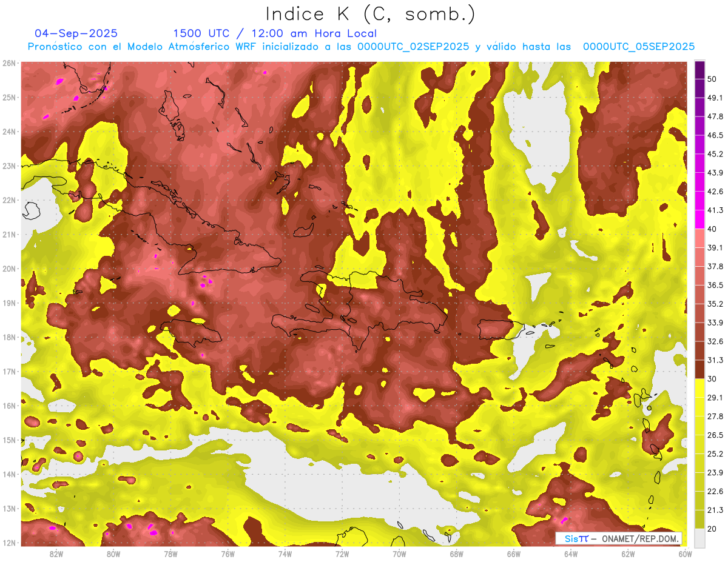The width and height of the screenshot is (728, 562).
Task: Click the colorbar value '46.5'
Action: [715, 135]
